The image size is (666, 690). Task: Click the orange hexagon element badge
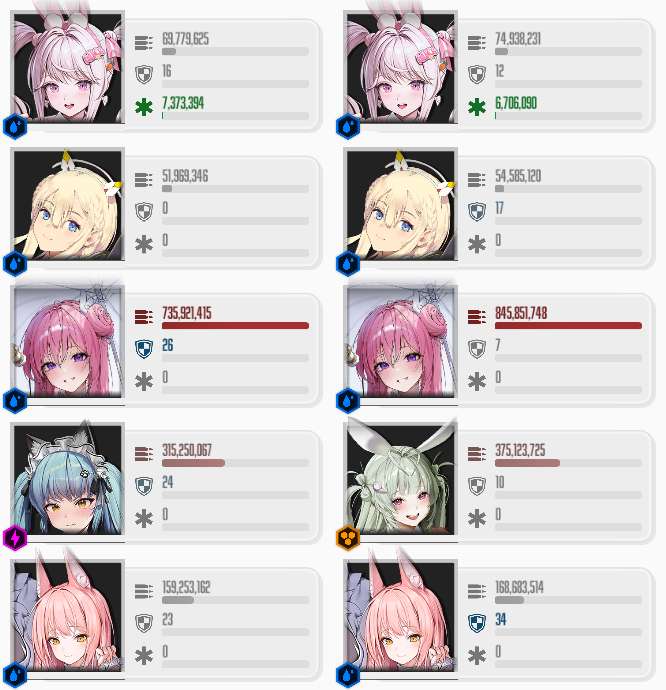click(x=348, y=538)
